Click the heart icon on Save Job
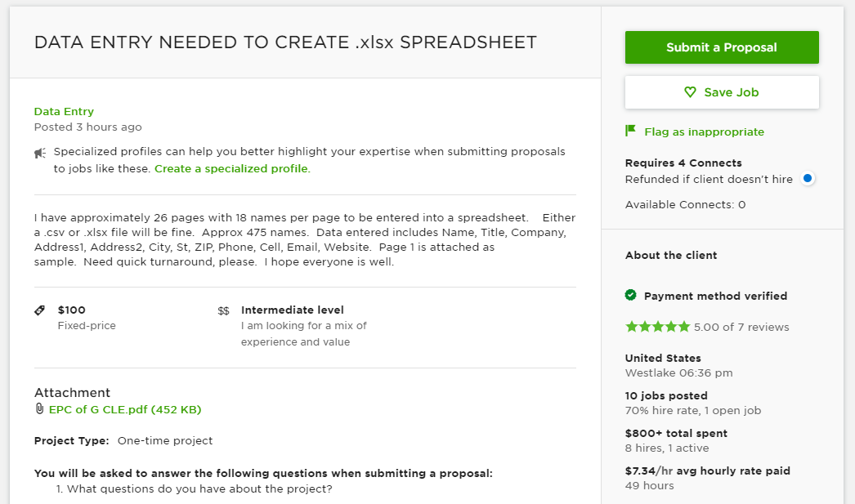 click(x=691, y=92)
